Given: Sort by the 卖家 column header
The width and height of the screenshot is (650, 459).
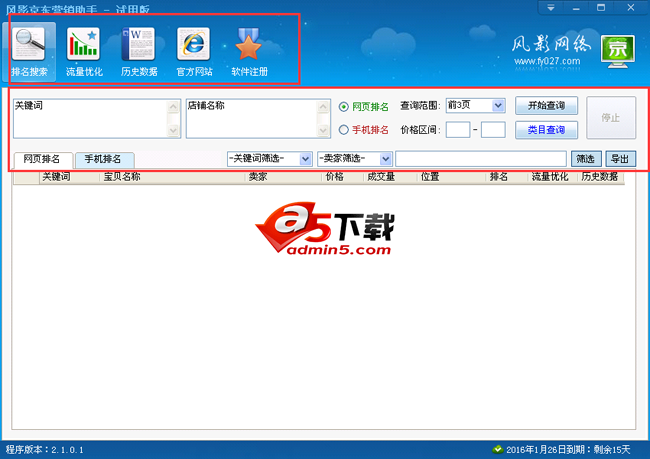Looking at the screenshot, I should tap(283, 177).
